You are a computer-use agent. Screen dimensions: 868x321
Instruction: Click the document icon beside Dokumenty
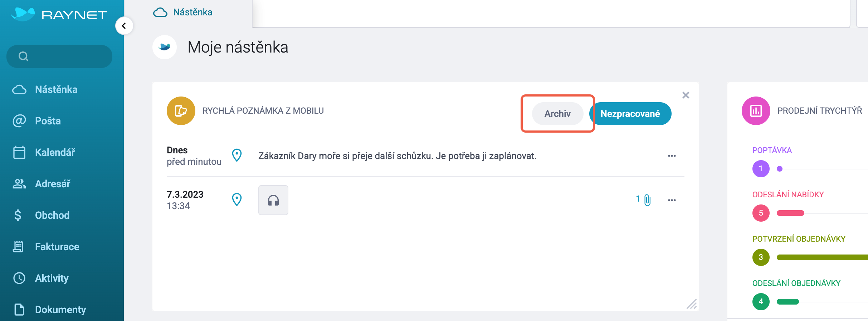[19, 310]
